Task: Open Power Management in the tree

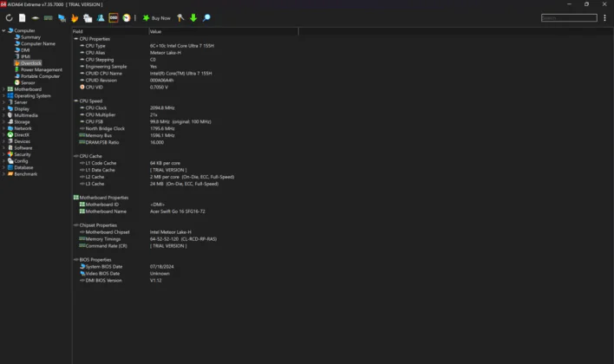Action: point(42,69)
